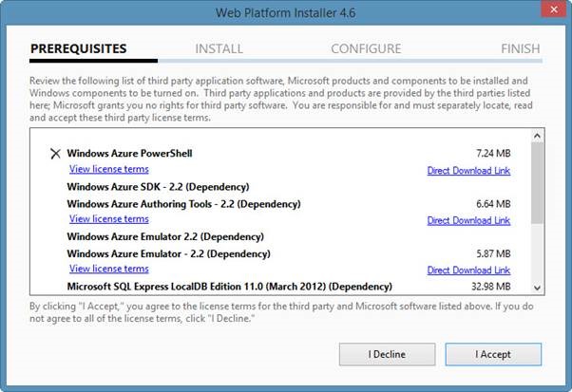The width and height of the screenshot is (572, 392).
Task: Select Microsoft SQL Express LocalDB Edition entry
Action: (x=229, y=287)
